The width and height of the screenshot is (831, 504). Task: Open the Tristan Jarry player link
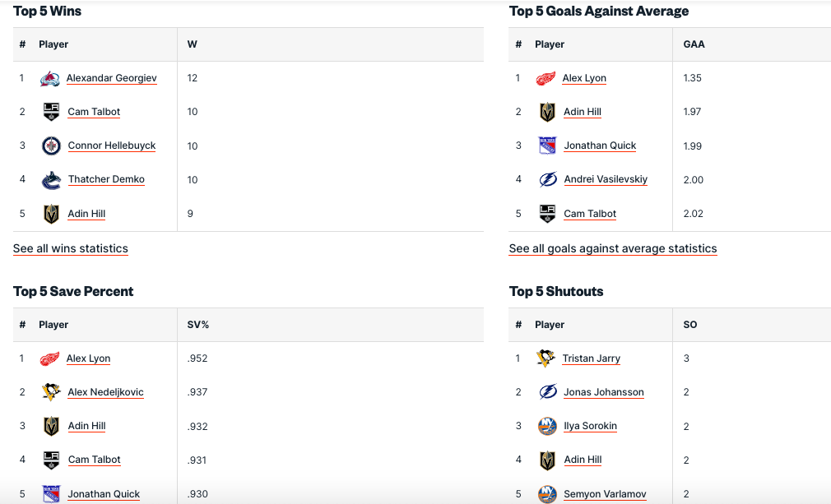592,358
